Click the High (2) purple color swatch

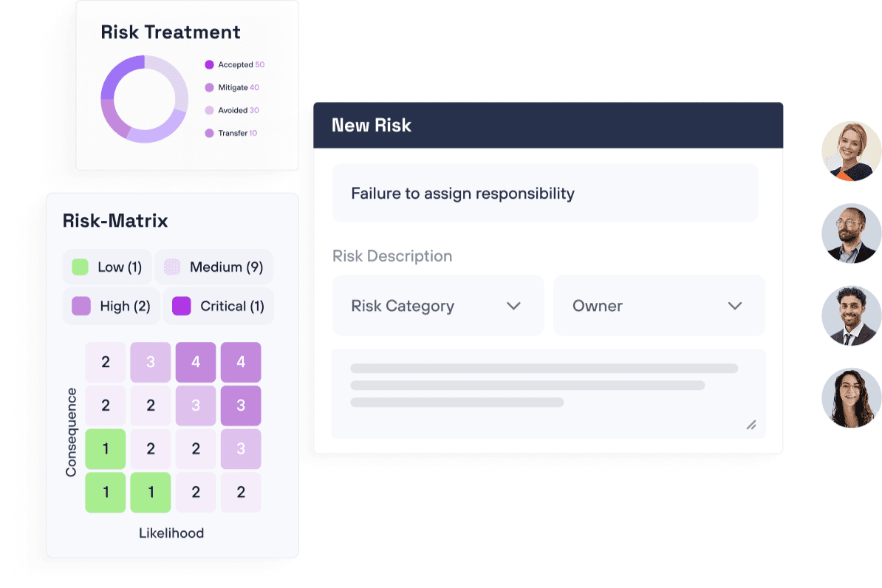81,306
